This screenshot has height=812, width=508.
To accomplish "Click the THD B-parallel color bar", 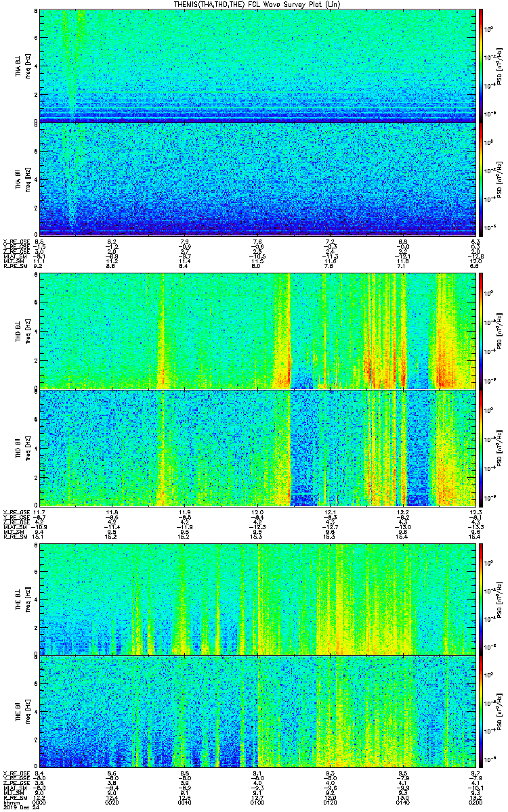I will click(482, 447).
